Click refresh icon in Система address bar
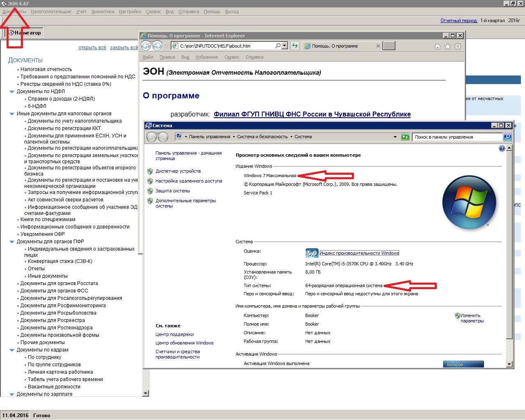525x420 pixels. pyautogui.click(x=405, y=137)
